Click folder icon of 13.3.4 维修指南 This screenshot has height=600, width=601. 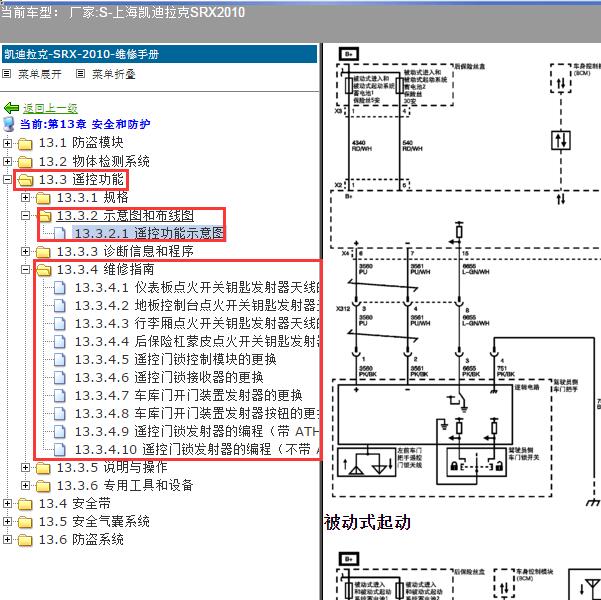(44, 270)
